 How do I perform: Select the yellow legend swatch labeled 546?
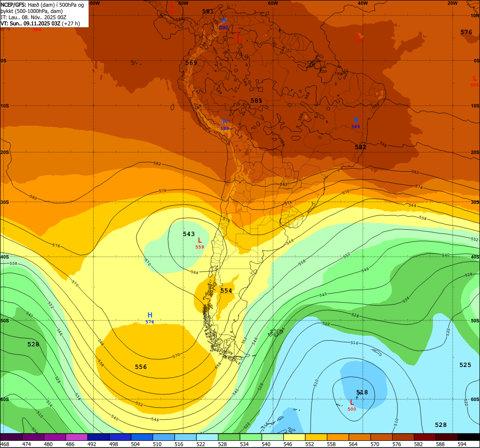294,437
